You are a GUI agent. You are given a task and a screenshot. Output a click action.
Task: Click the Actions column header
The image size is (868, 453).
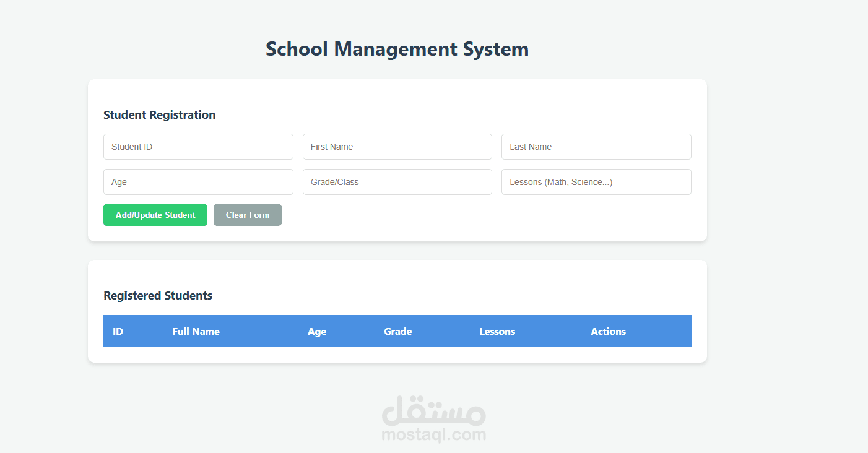click(608, 331)
